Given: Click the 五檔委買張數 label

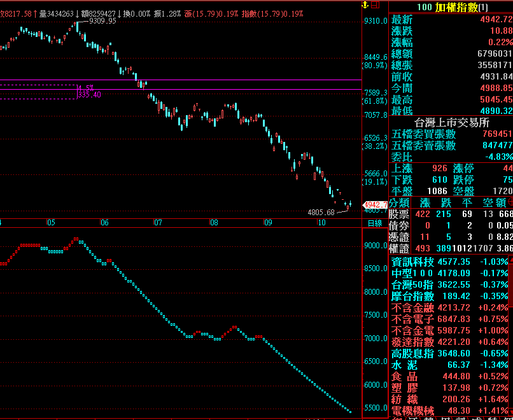Looking at the screenshot, I should pyautogui.click(x=423, y=134).
